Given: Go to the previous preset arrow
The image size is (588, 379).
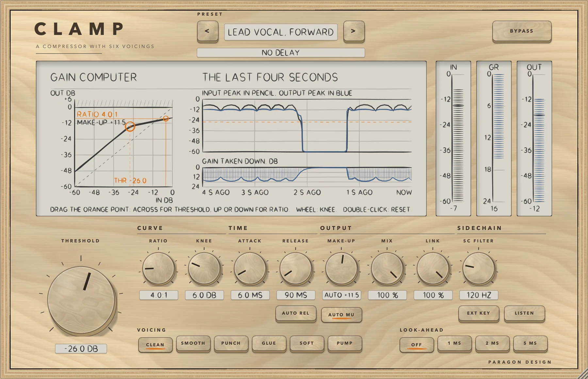Looking at the screenshot, I should [x=207, y=31].
